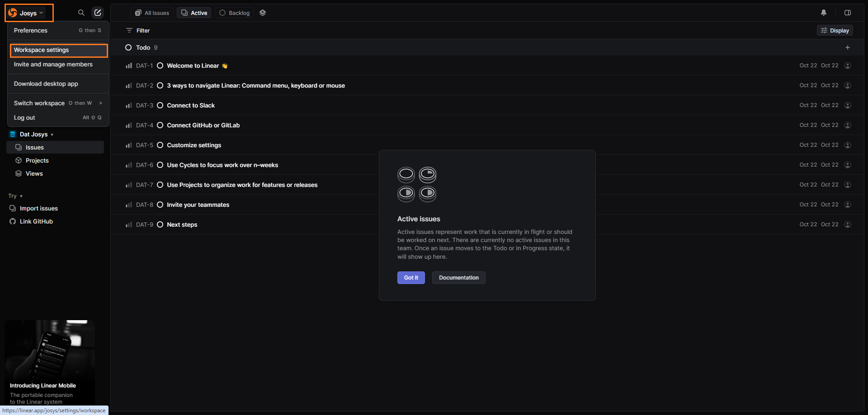Click assignee avatar icon for DAT-1
Viewport: 868px width, 415px height.
(848, 65)
